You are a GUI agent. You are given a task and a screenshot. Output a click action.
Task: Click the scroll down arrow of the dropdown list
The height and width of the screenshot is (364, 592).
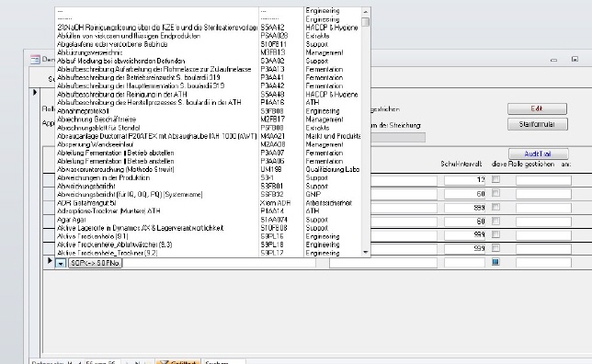(365, 252)
